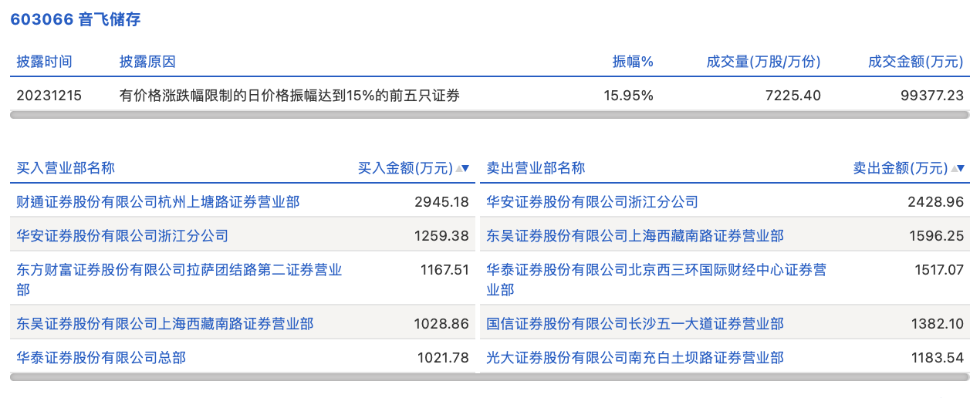Click the 买入营业部名称 column header
980x398 pixels.
pos(66,168)
